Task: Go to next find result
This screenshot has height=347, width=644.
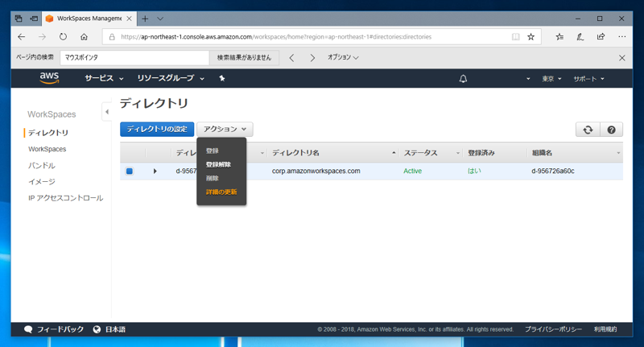Action: coord(312,58)
